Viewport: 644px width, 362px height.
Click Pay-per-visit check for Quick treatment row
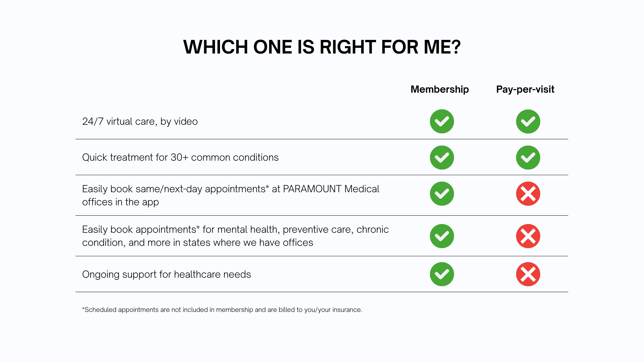[528, 157]
